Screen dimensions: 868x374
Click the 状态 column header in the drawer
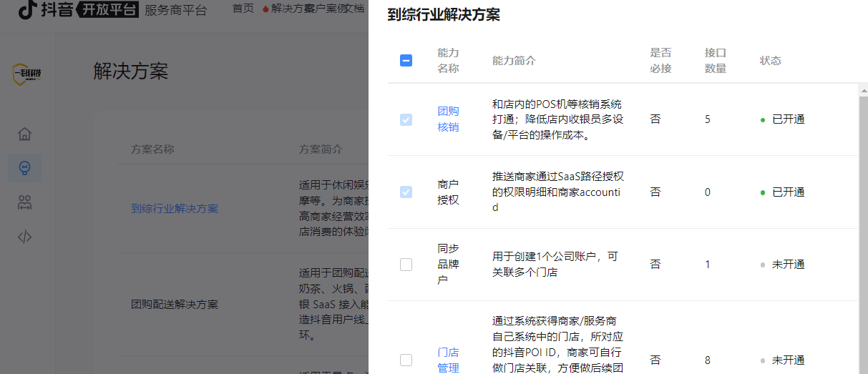tap(771, 61)
